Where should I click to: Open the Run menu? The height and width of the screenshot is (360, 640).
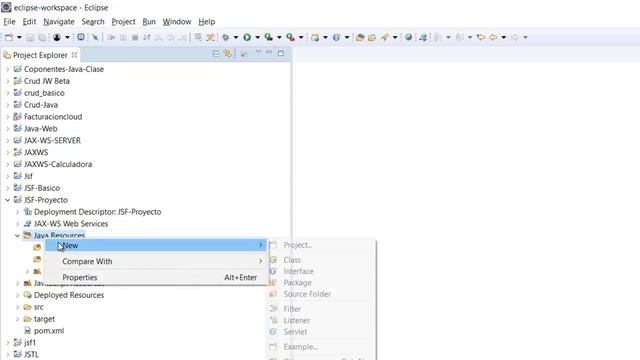[x=149, y=22]
